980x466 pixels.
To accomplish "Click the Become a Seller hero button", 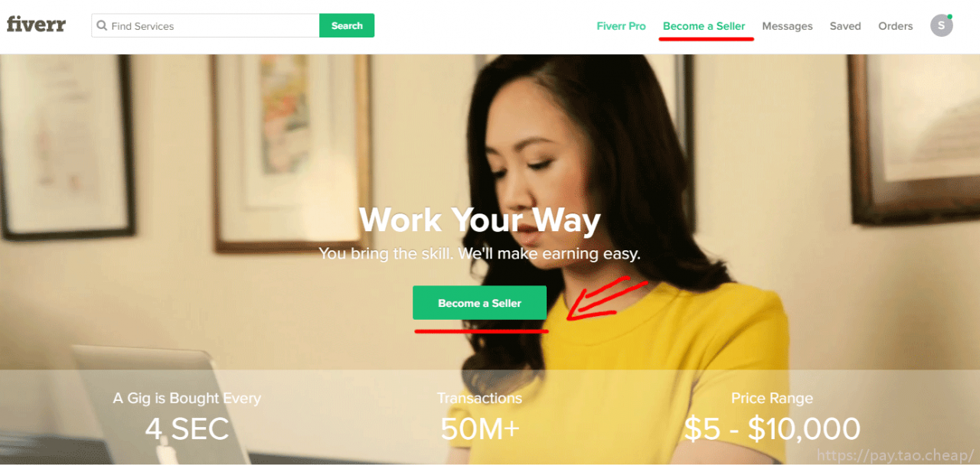I will 479,303.
